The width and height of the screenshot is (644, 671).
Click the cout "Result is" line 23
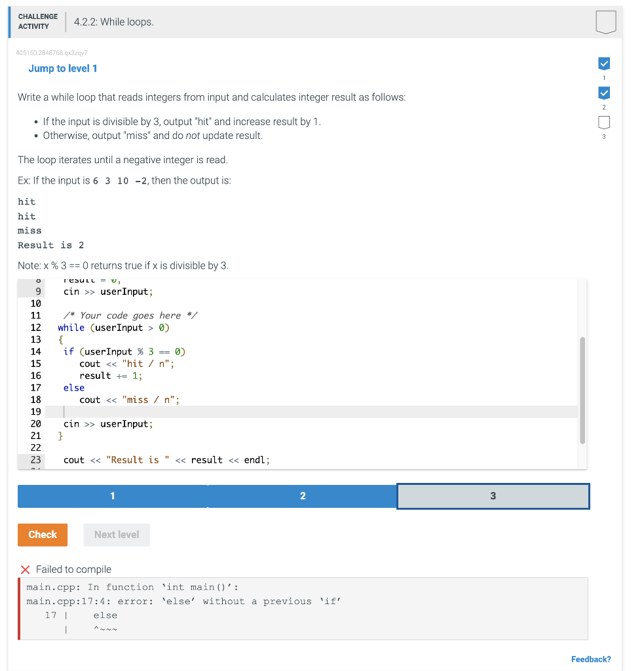tap(166, 460)
